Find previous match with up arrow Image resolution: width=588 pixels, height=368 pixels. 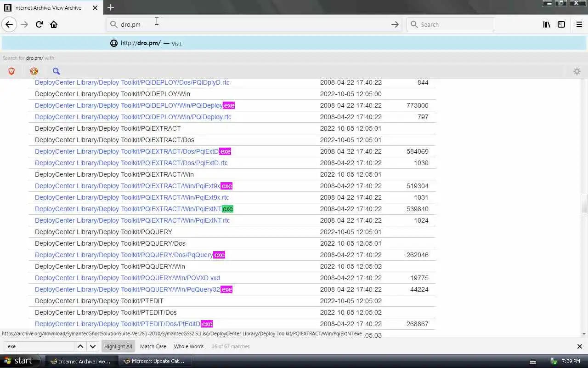click(x=80, y=346)
